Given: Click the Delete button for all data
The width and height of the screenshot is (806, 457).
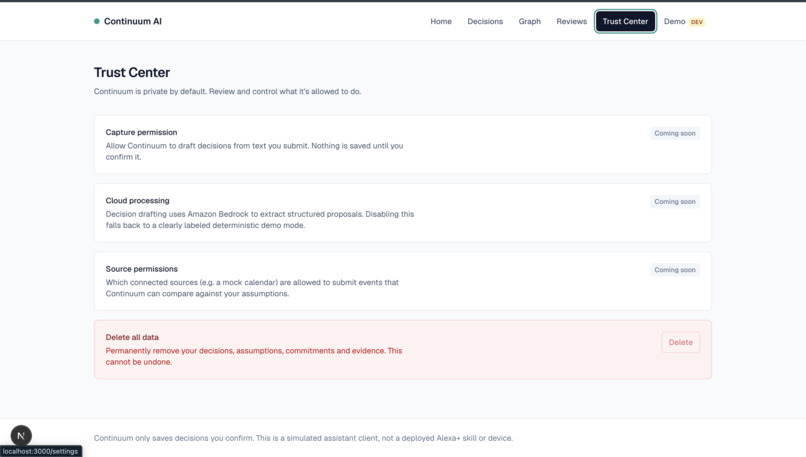Looking at the screenshot, I should 681,342.
